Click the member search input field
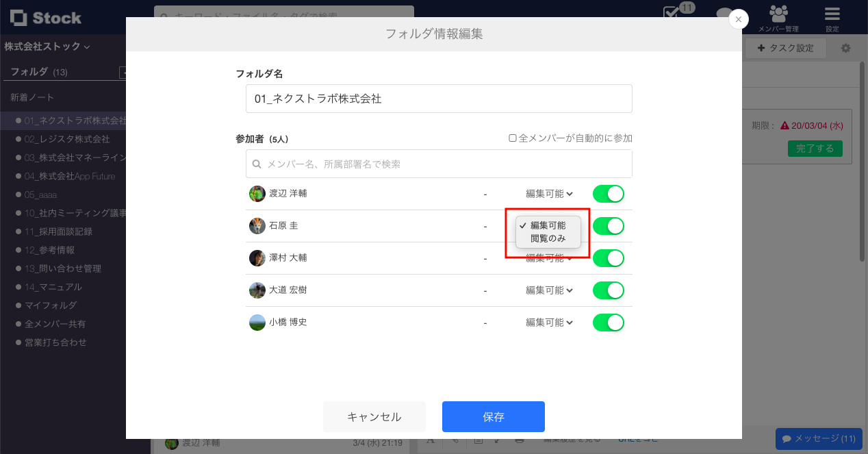This screenshot has height=454, width=868. 439,164
